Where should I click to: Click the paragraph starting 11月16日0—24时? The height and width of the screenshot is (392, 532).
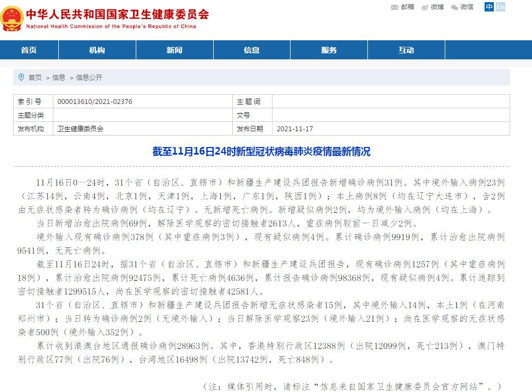(261, 196)
